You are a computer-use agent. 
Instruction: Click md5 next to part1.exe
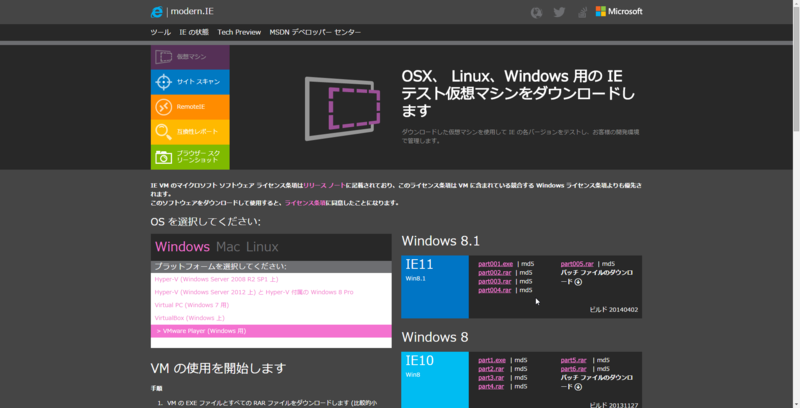521,360
